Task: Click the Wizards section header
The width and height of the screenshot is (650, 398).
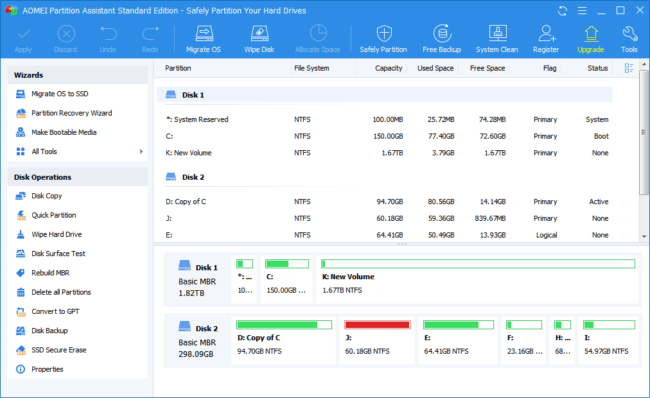Action: coord(77,75)
